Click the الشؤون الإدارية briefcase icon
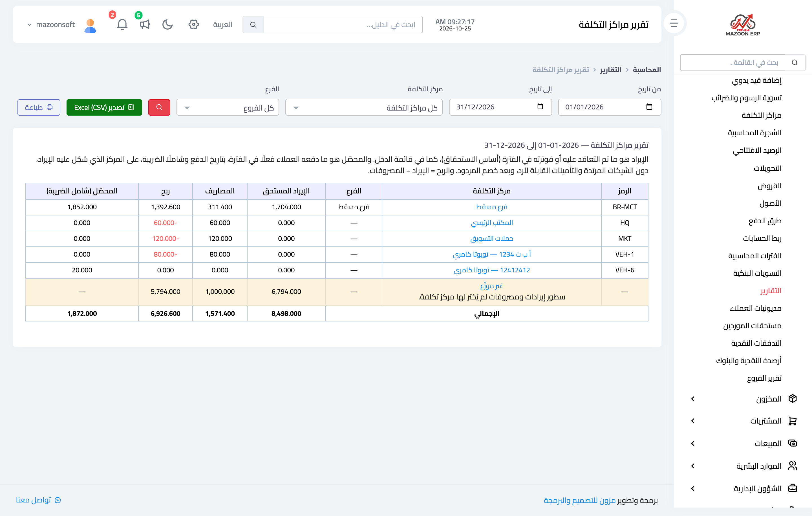 (793, 488)
